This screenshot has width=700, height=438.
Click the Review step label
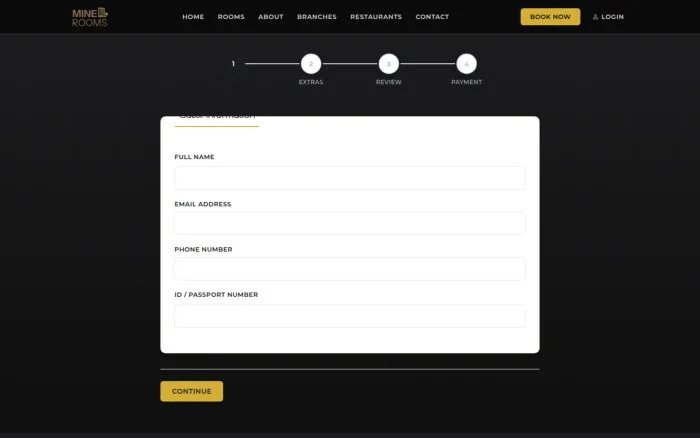click(x=388, y=82)
